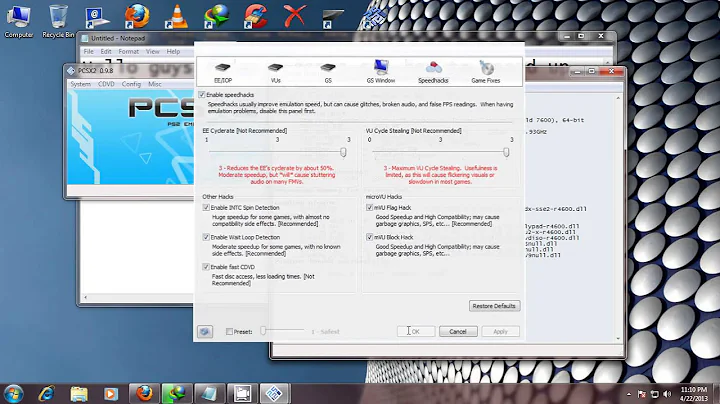Switch to globe arrow app in taskbar
720x404 pixels.
pos(176,394)
